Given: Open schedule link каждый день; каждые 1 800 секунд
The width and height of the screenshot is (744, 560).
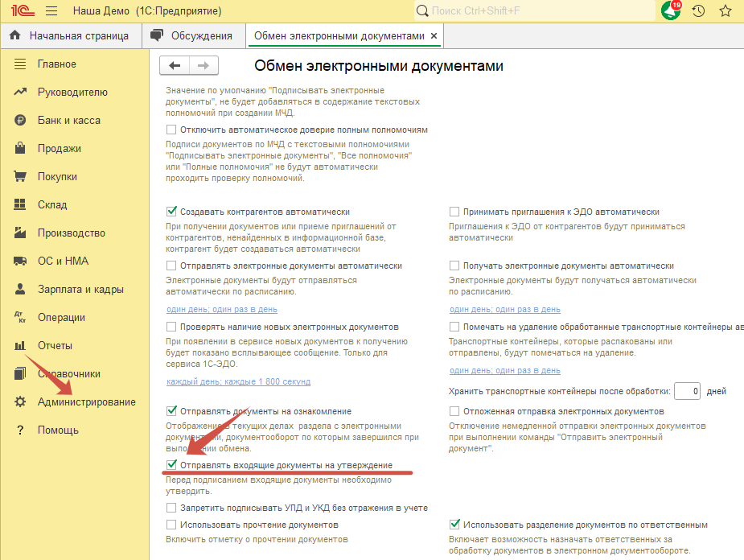Looking at the screenshot, I should pyautogui.click(x=238, y=381).
